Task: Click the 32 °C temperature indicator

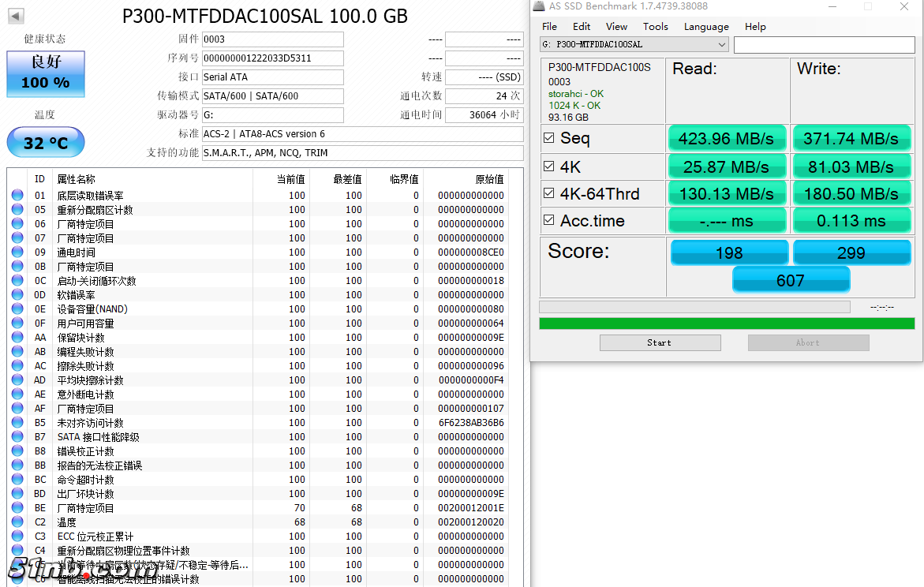Action: 46,143
